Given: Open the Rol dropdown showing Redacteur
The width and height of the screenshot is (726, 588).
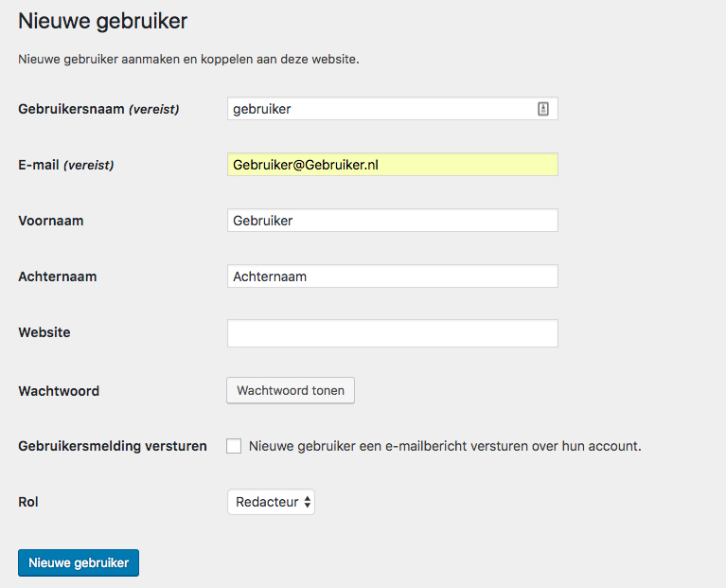Looking at the screenshot, I should pos(271,502).
